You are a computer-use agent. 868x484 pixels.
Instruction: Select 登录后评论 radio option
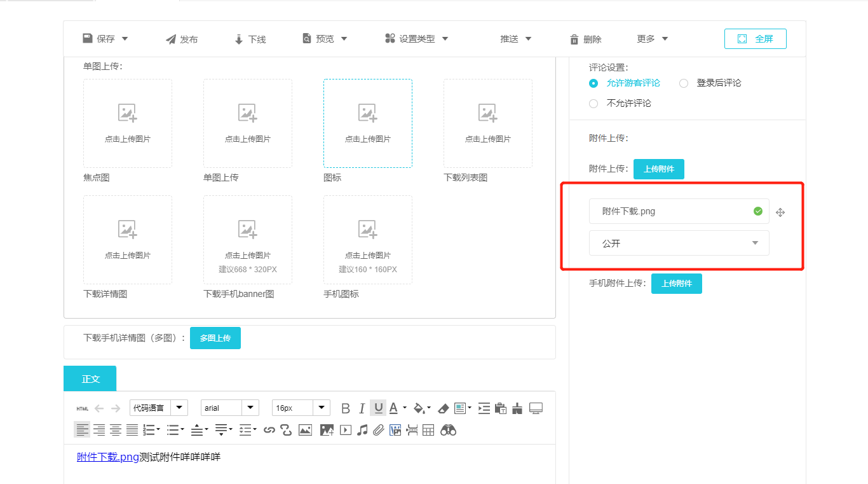[684, 83]
